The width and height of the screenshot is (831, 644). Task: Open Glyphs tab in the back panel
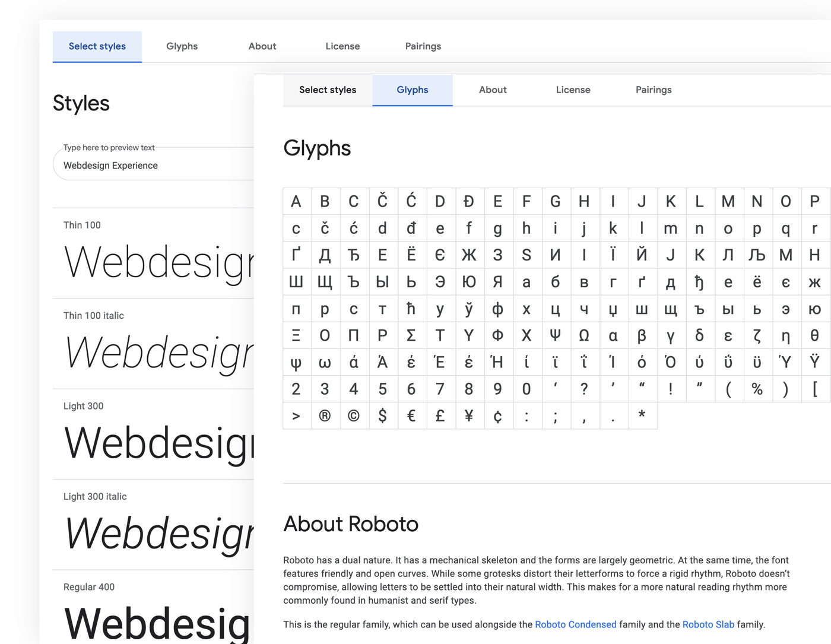tap(182, 46)
